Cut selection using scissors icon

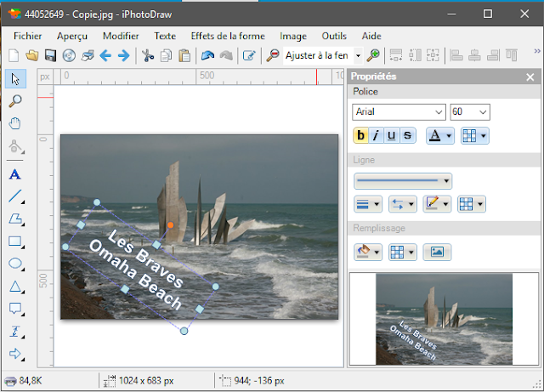click(148, 55)
